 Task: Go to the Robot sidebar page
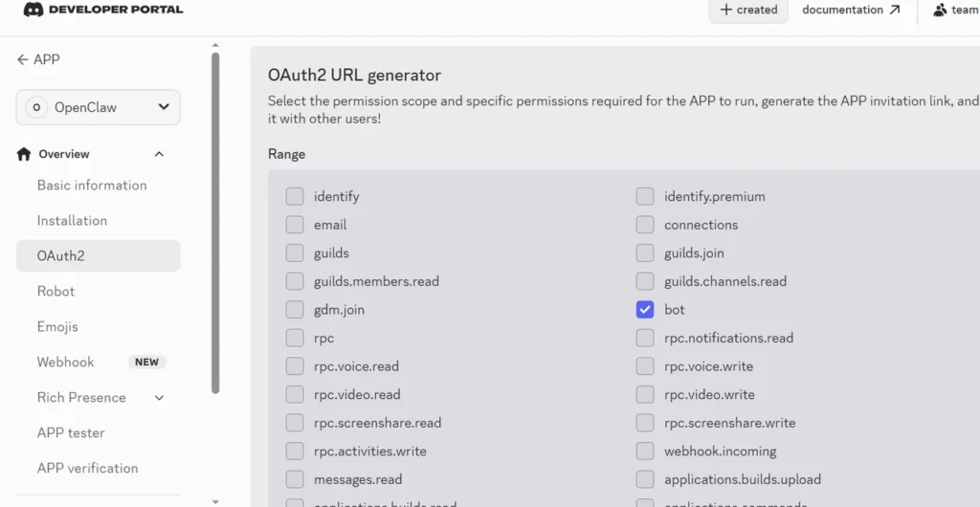pos(56,292)
